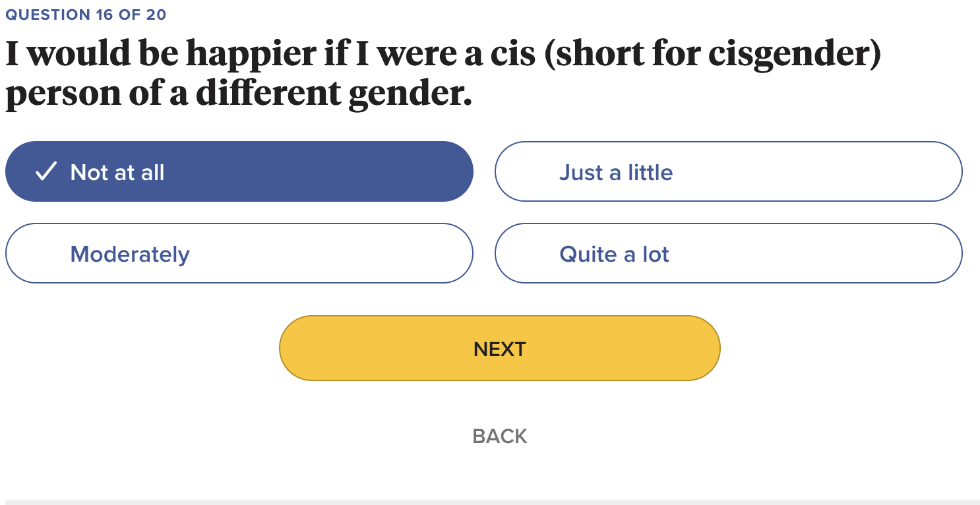Go to the previous question with BACK

pyautogui.click(x=499, y=436)
